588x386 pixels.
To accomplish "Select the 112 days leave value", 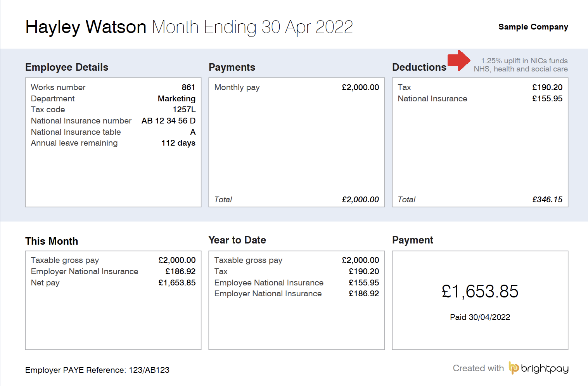I will (x=178, y=143).
